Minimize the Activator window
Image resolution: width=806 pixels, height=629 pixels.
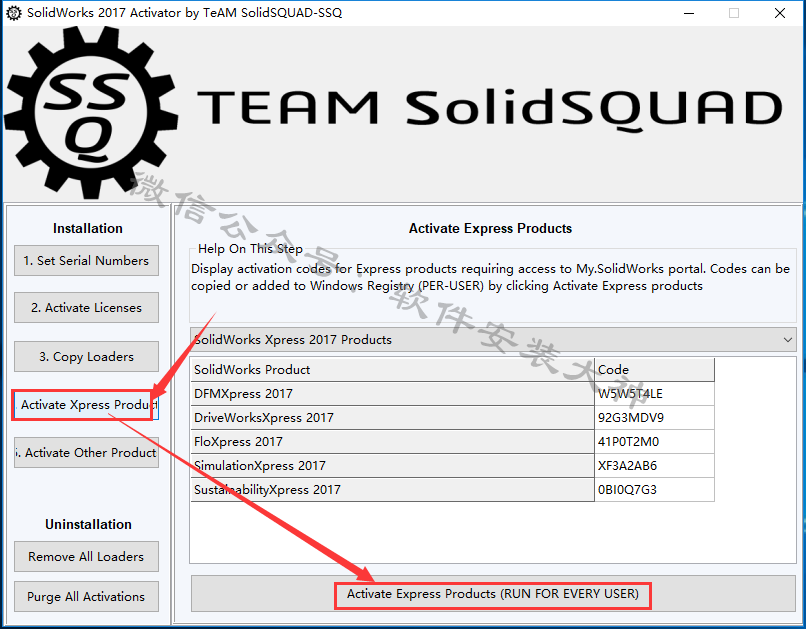689,13
